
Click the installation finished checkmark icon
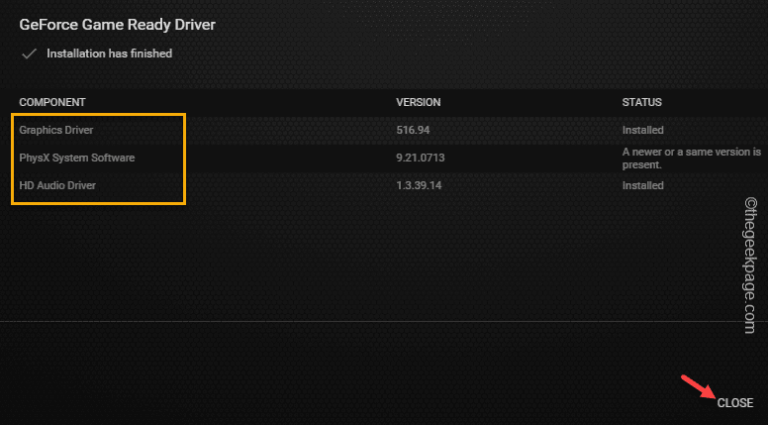click(28, 54)
